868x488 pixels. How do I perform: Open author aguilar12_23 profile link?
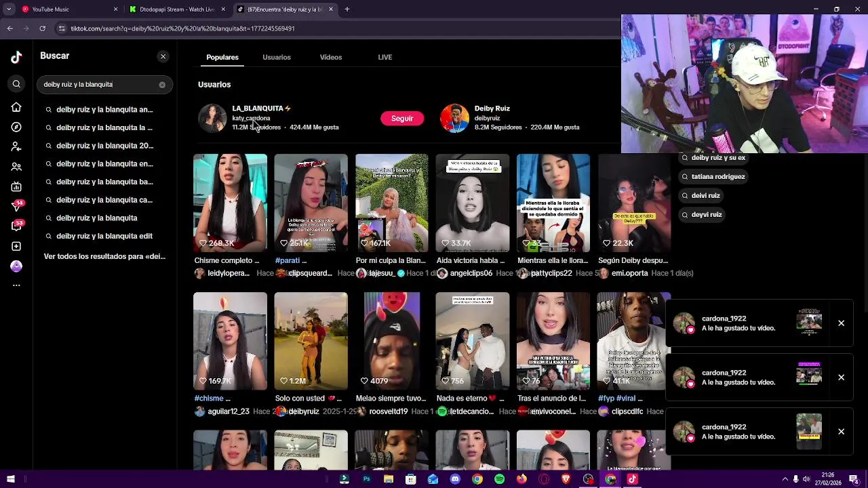pos(228,411)
